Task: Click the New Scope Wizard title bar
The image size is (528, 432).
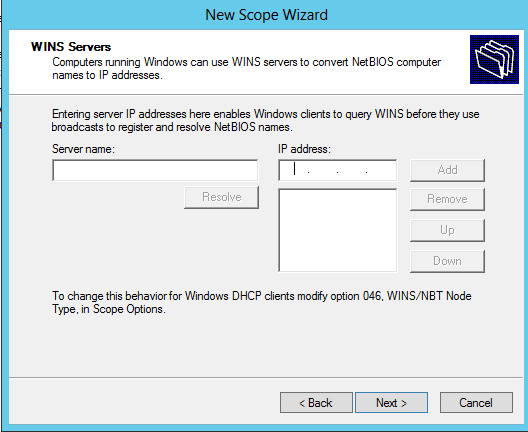Action: coord(266,15)
